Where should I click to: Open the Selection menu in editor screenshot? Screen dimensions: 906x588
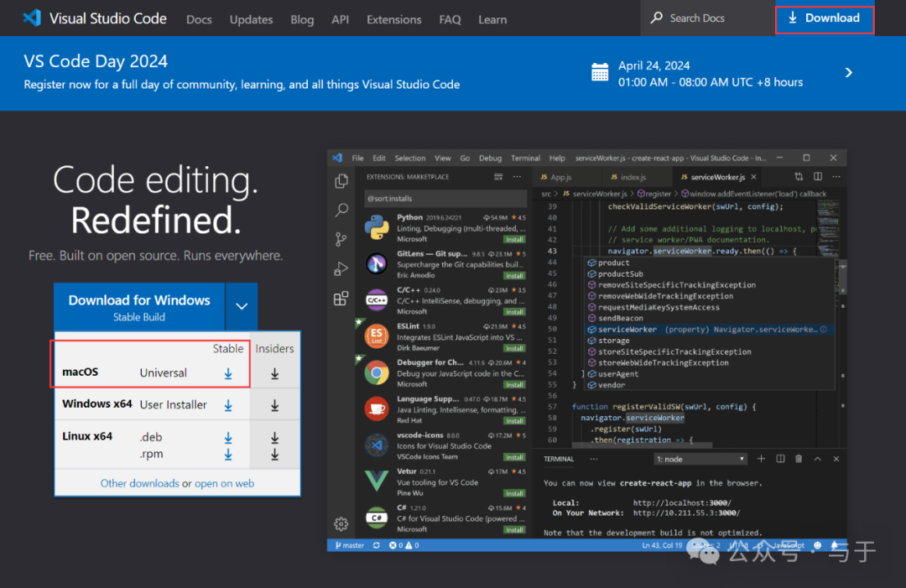point(409,159)
